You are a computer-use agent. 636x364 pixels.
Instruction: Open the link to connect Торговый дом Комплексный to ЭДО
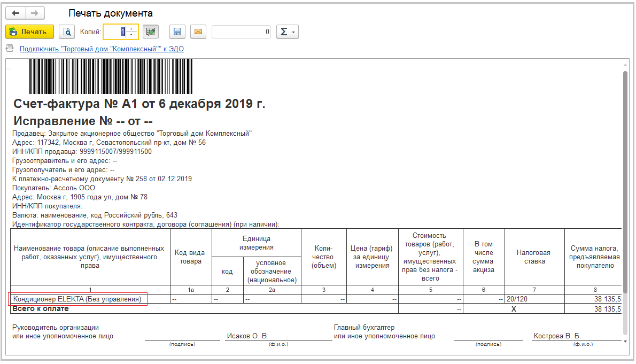[102, 49]
